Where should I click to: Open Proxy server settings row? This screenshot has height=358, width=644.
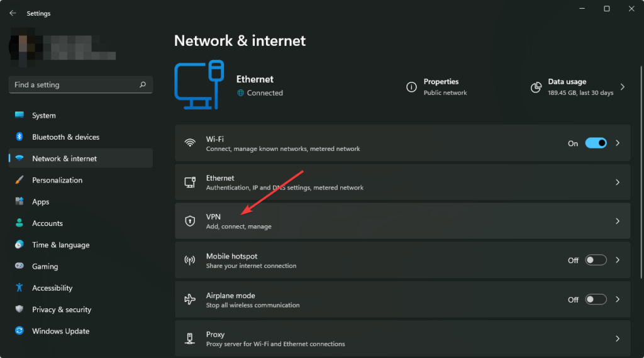tap(402, 338)
